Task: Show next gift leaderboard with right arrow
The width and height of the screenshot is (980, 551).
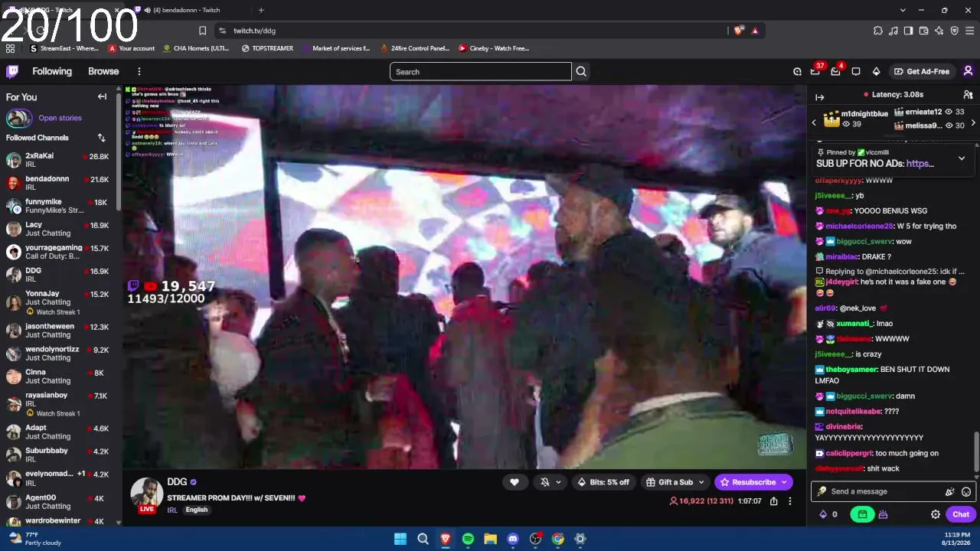Action: tap(973, 122)
